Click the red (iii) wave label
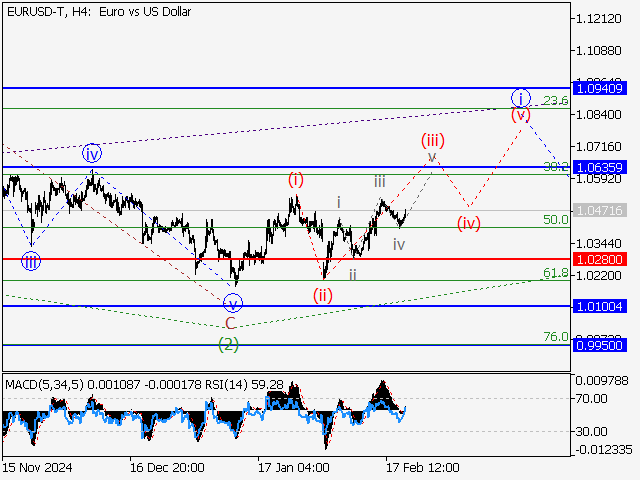The image size is (640, 480). click(x=432, y=139)
